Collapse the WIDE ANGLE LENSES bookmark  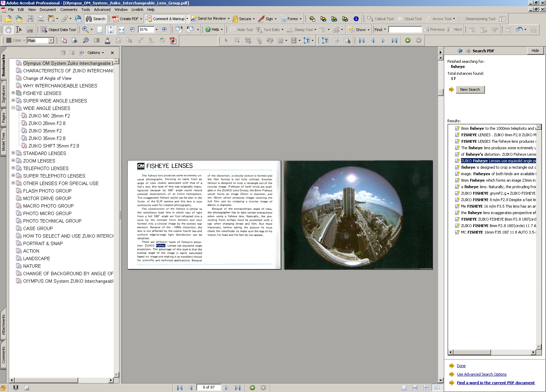[13, 108]
